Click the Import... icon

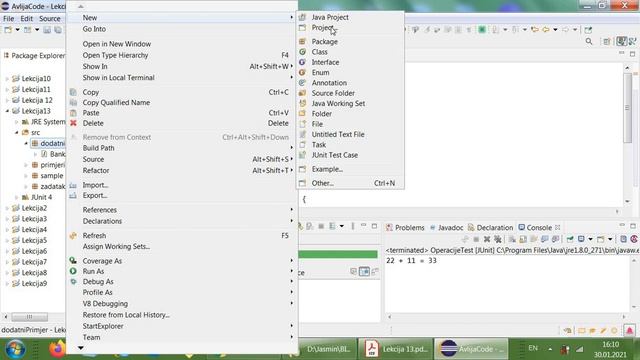coord(73,185)
